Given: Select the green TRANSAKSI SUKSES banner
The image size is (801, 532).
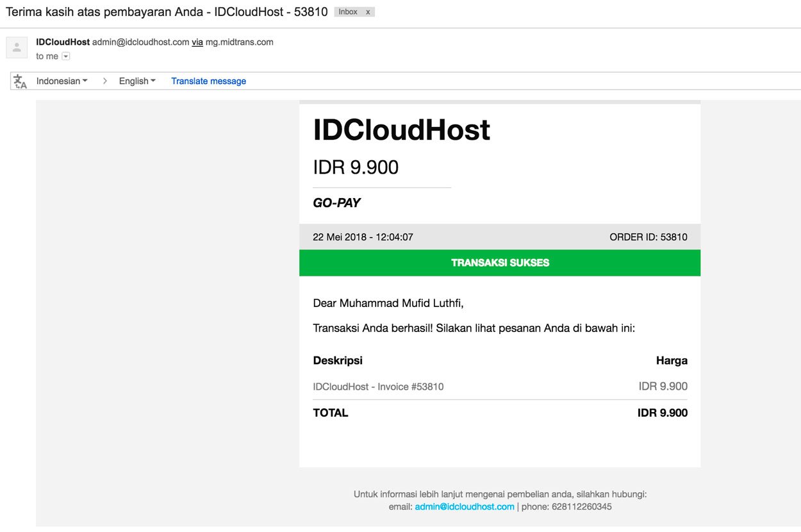Looking at the screenshot, I should pyautogui.click(x=500, y=262).
